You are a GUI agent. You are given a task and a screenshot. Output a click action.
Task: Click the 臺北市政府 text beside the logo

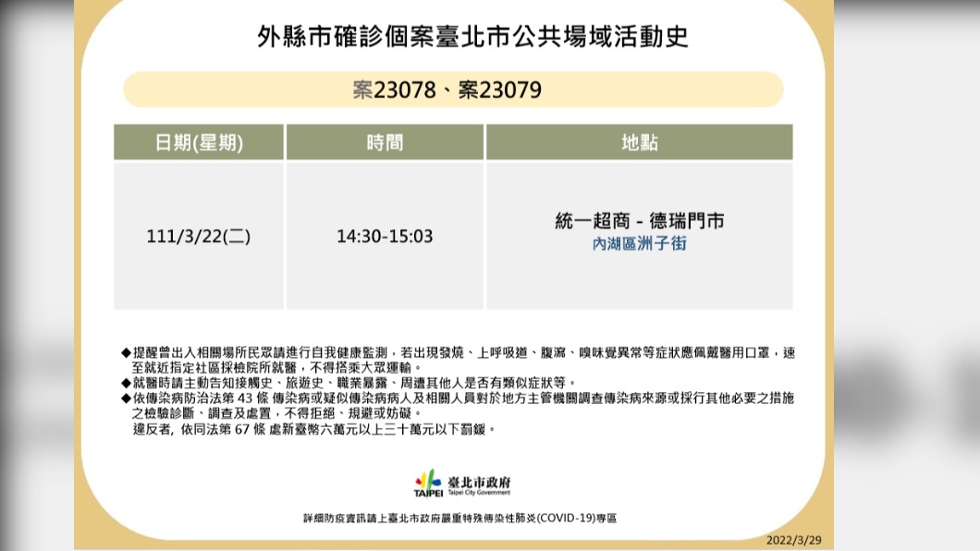pos(479,483)
